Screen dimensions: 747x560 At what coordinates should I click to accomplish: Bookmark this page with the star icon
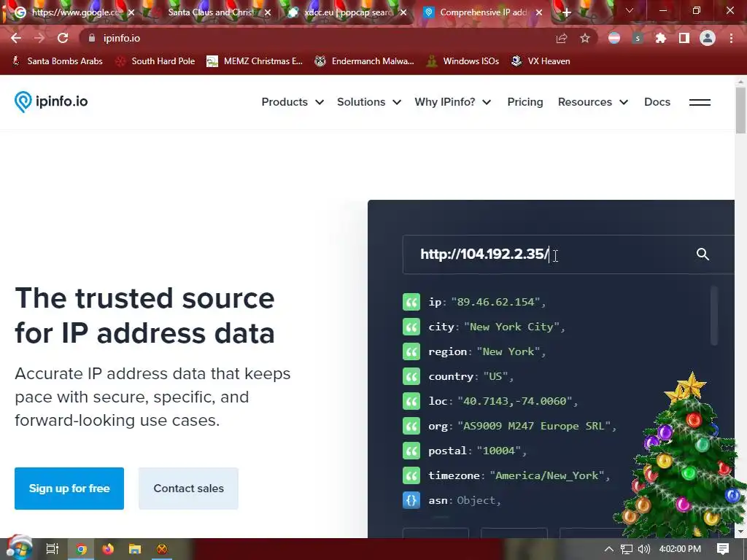pos(585,38)
